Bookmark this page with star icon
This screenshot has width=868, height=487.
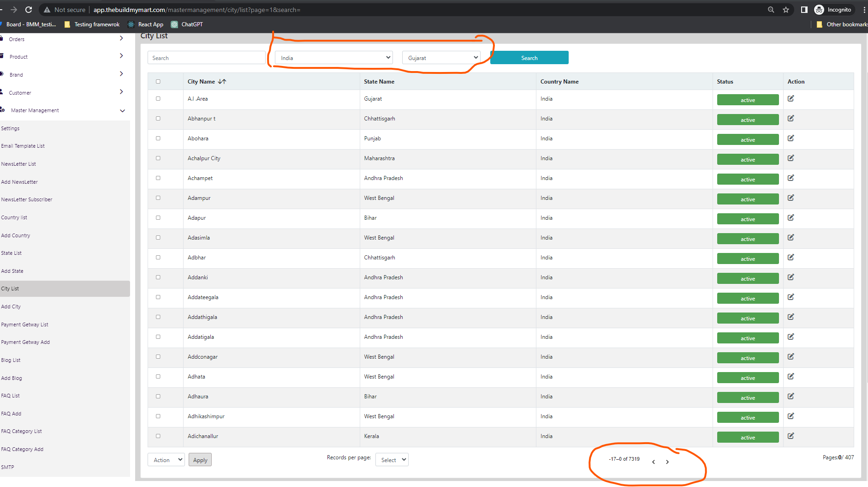(786, 10)
